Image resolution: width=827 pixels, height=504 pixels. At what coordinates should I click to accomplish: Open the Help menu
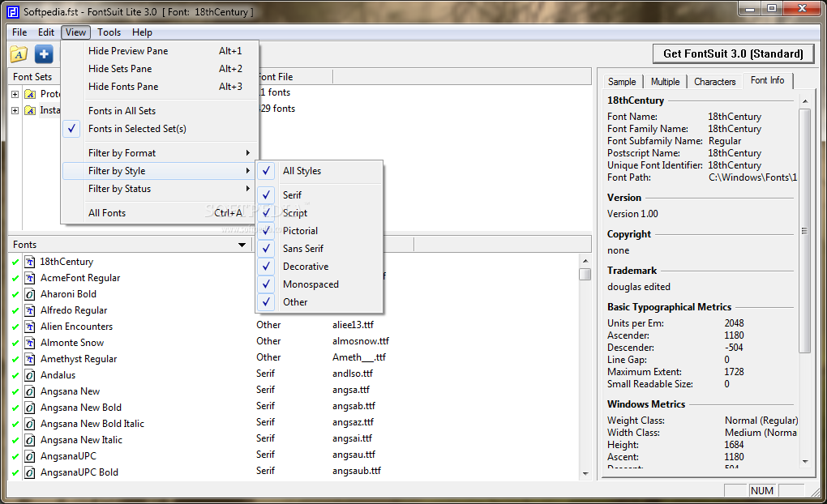pyautogui.click(x=142, y=32)
